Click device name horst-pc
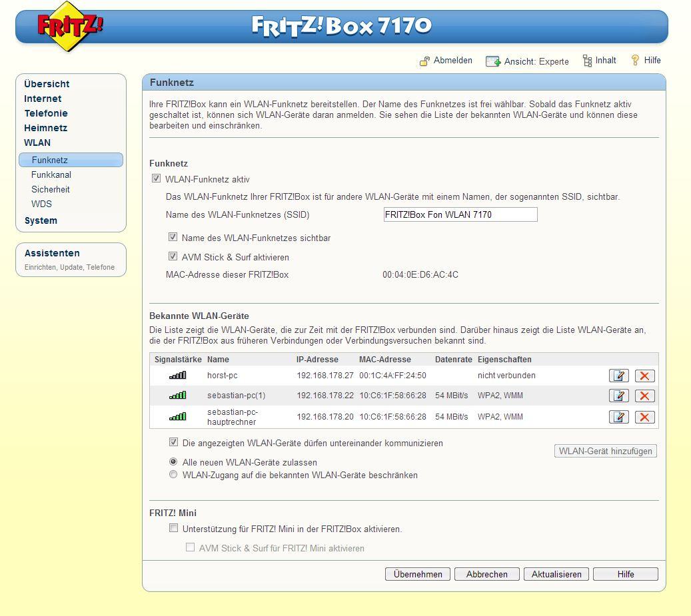Screen dimensions: 691x616 (x=222, y=376)
